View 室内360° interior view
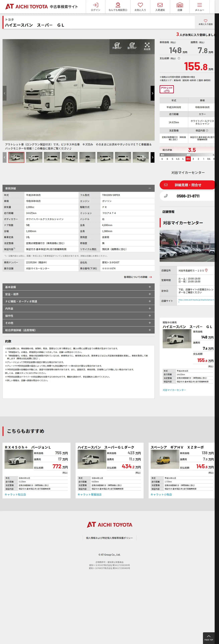 (132, 46)
